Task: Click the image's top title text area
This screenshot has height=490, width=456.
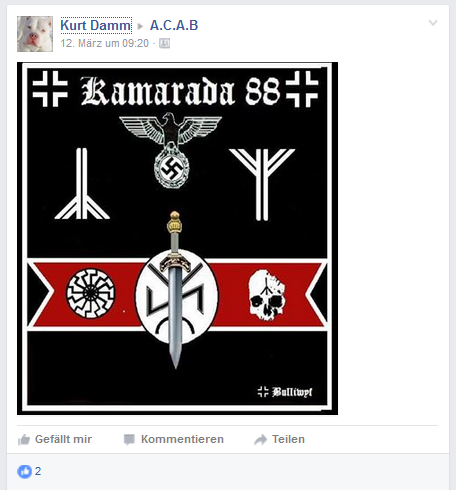Action: 176,89
